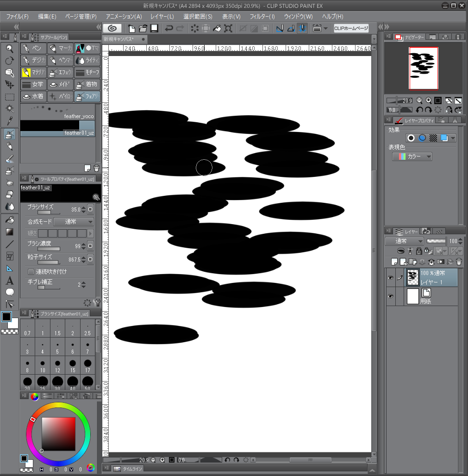468x476 pixels.
Task: Create new raster layer icon
Action: tap(394, 262)
